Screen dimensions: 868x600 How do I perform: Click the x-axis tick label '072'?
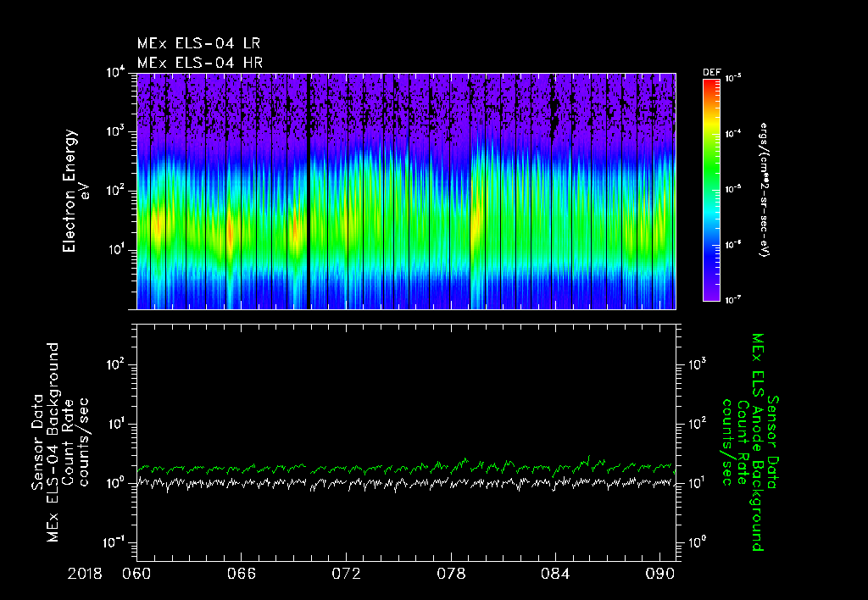coord(346,574)
